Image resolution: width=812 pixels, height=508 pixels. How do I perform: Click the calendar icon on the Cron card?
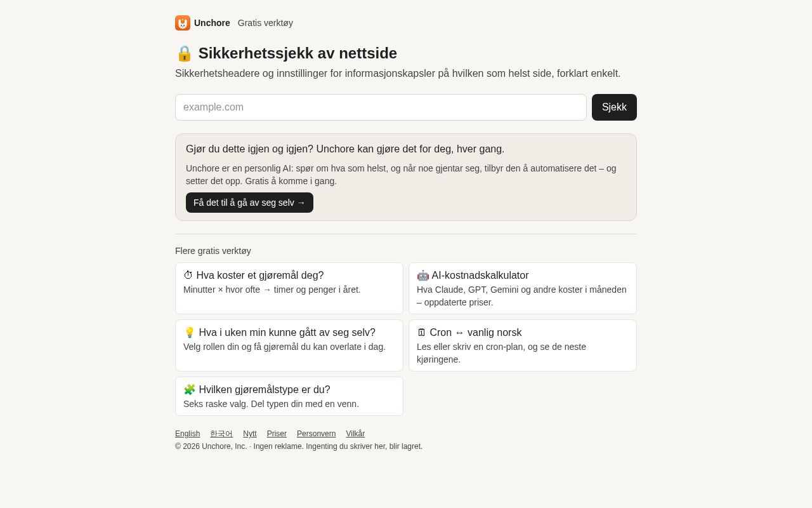click(422, 333)
